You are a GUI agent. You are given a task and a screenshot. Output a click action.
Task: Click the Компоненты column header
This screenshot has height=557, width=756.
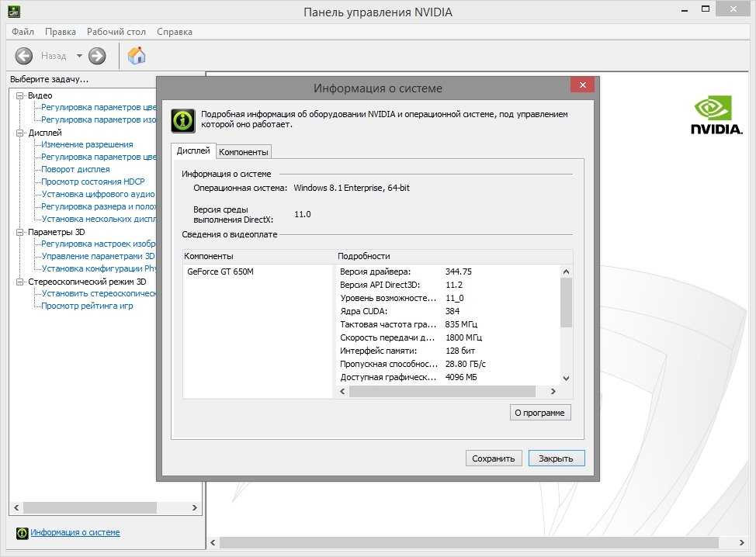tap(258, 256)
